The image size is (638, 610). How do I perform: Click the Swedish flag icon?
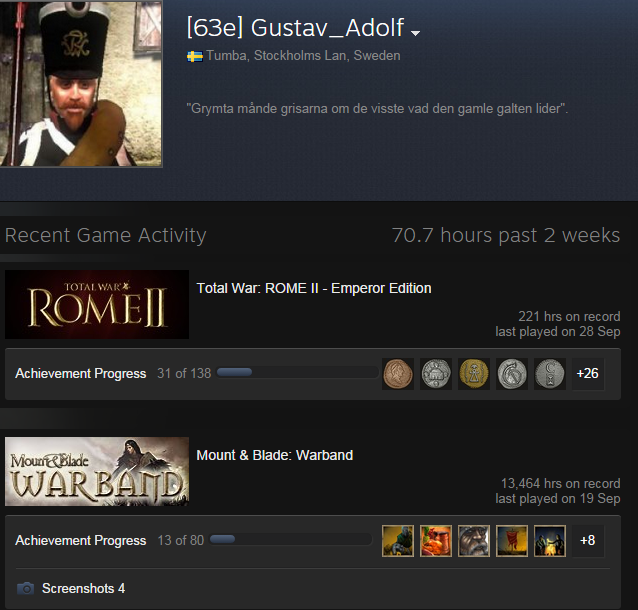tap(195, 56)
